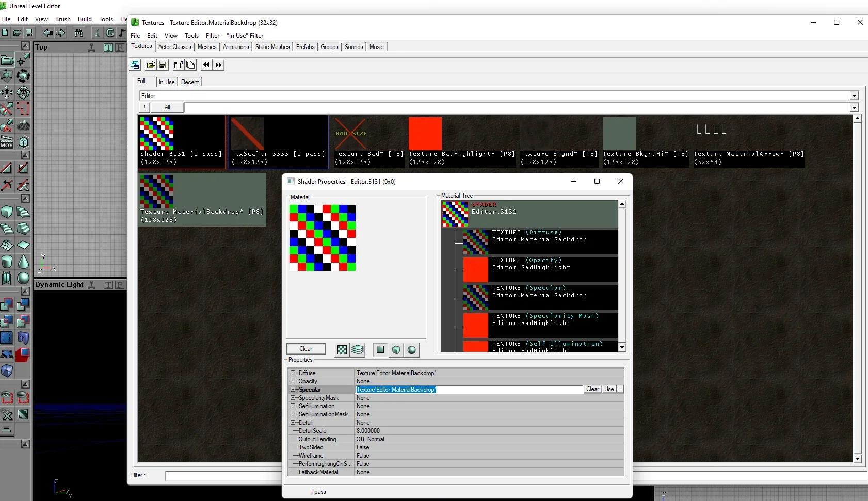Screen dimensions: 868x501
Task: Click the '...' browse button in Specular row
Action: pyautogui.click(x=620, y=389)
